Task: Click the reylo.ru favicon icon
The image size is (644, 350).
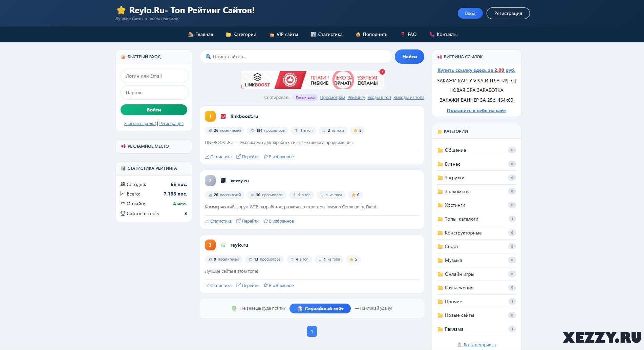Action: coord(223,245)
